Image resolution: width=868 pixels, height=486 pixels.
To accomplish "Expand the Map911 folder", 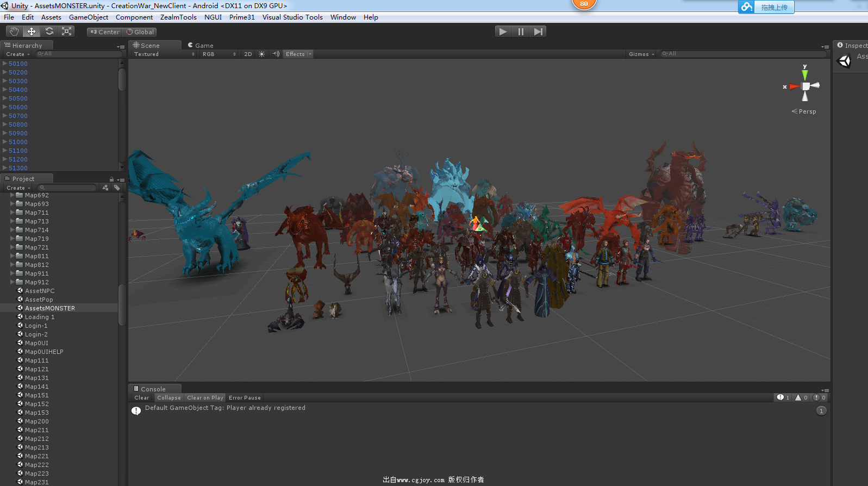I will point(13,273).
